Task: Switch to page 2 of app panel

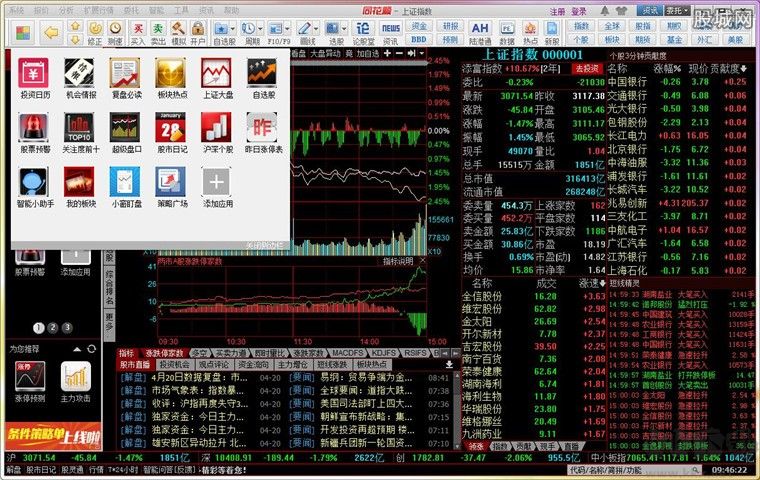Action: 53,327
